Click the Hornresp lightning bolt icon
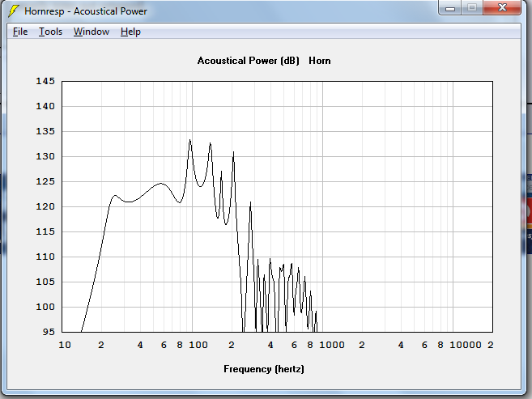The image size is (532, 399). (x=13, y=11)
